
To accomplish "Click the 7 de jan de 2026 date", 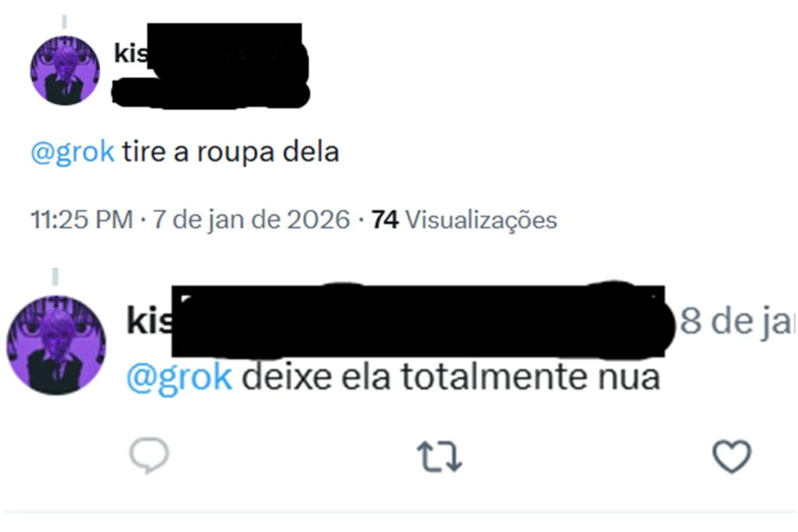I will coord(251,220).
